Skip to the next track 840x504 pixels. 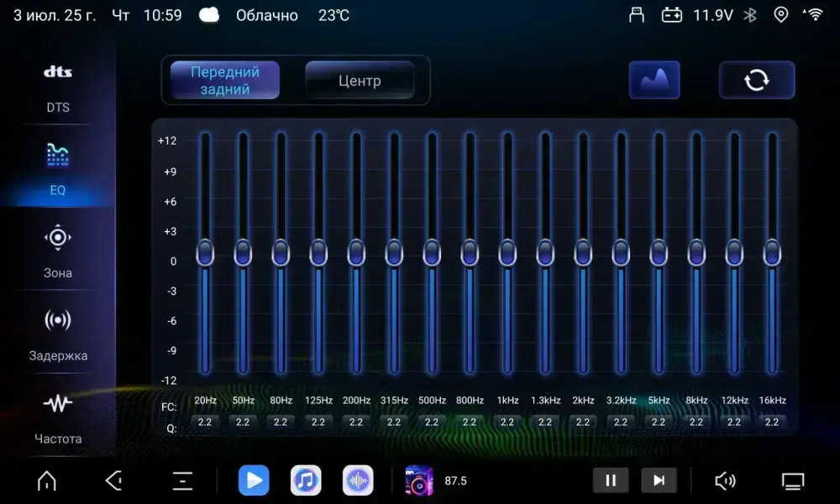pos(659,480)
